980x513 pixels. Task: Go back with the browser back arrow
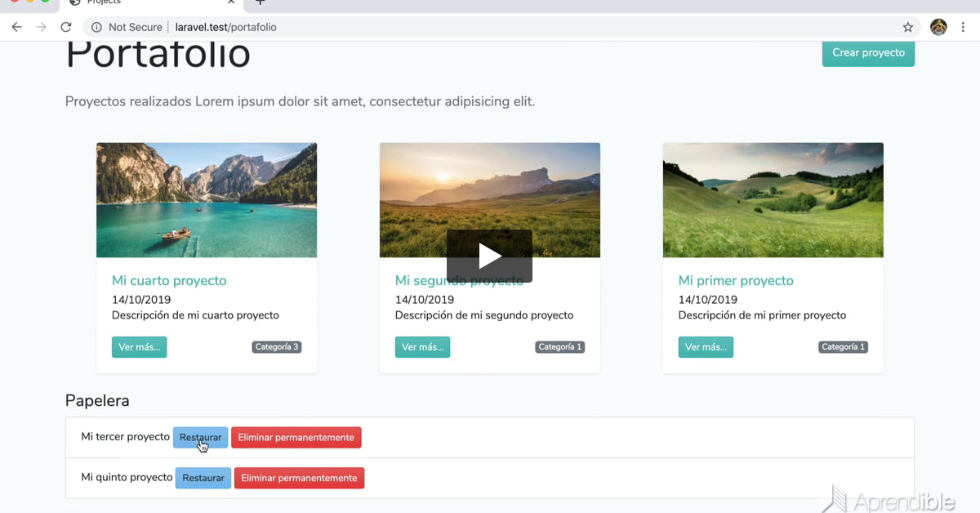pos(16,27)
